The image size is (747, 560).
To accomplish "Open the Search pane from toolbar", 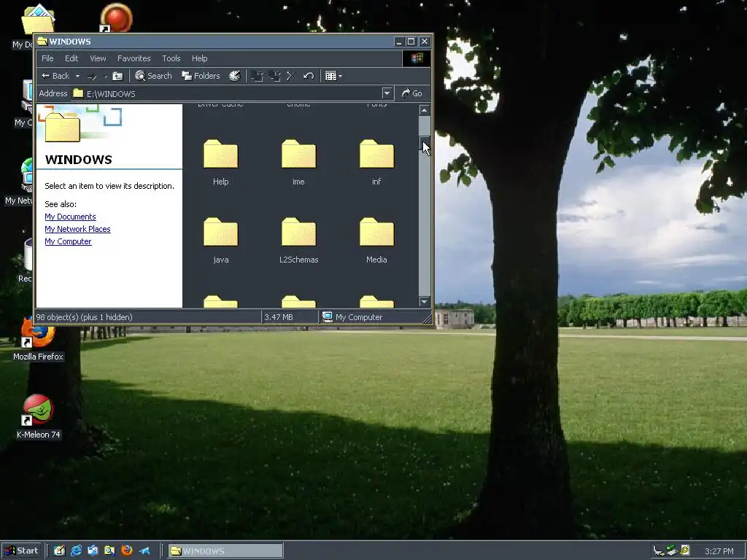I will tap(153, 76).
